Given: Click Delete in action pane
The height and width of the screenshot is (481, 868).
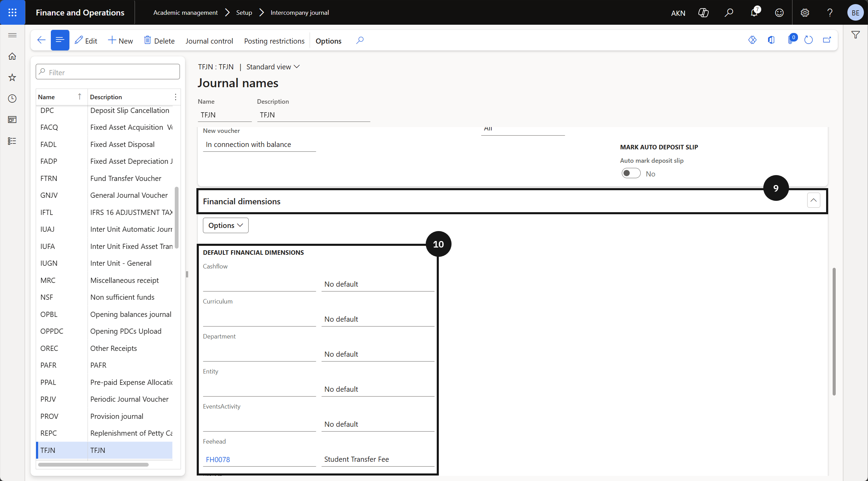Looking at the screenshot, I should pos(159,41).
